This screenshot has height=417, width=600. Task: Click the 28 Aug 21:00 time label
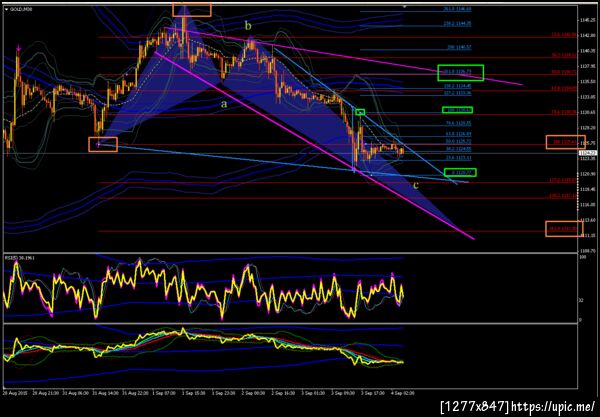click(45, 393)
